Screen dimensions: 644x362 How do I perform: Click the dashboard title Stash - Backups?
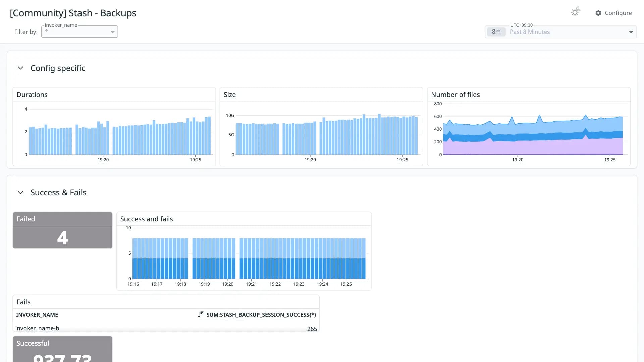tap(73, 13)
